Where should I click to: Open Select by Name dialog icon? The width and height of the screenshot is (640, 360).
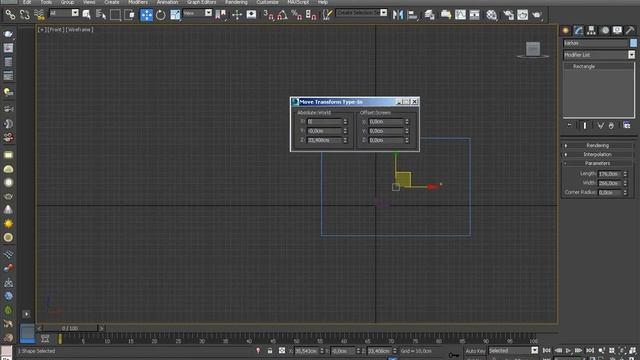[x=101, y=15]
